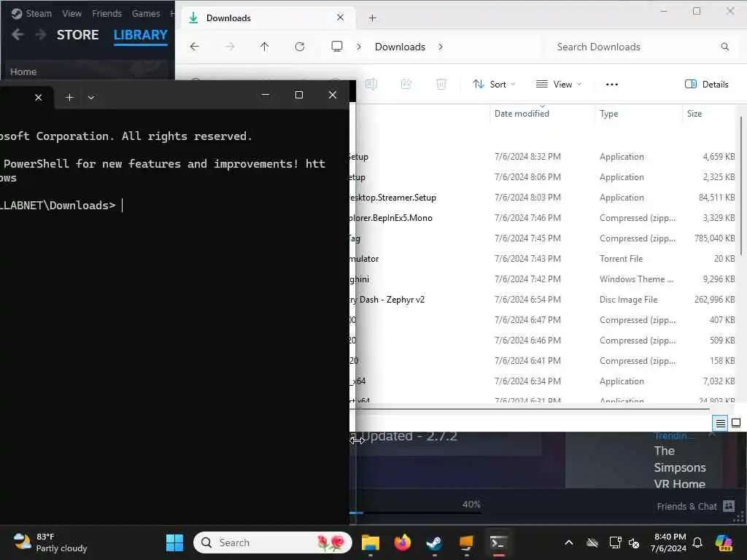Sort by Type column header
The image size is (747, 560).
[x=609, y=113]
